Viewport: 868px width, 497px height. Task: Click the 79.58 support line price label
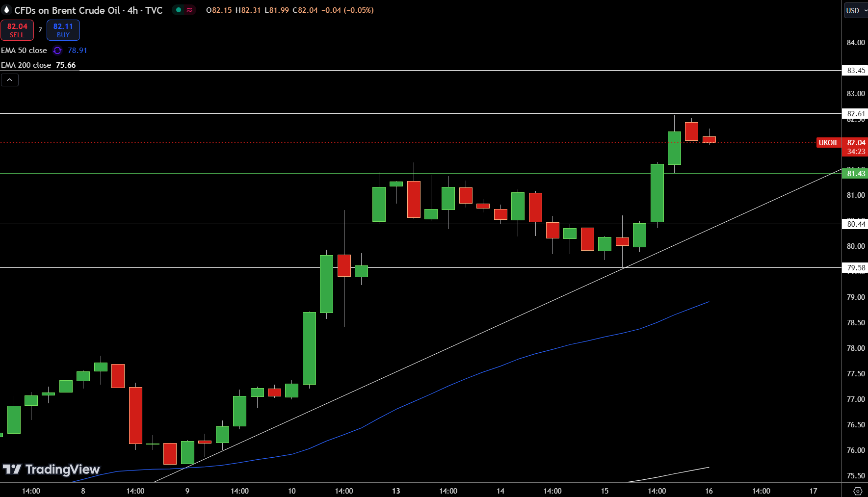tap(856, 268)
